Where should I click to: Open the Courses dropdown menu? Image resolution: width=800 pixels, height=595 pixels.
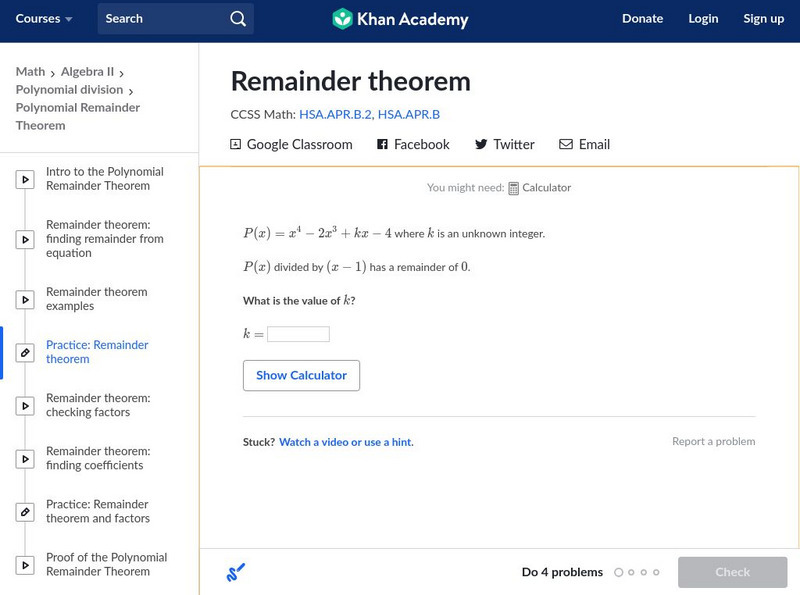[x=44, y=19]
